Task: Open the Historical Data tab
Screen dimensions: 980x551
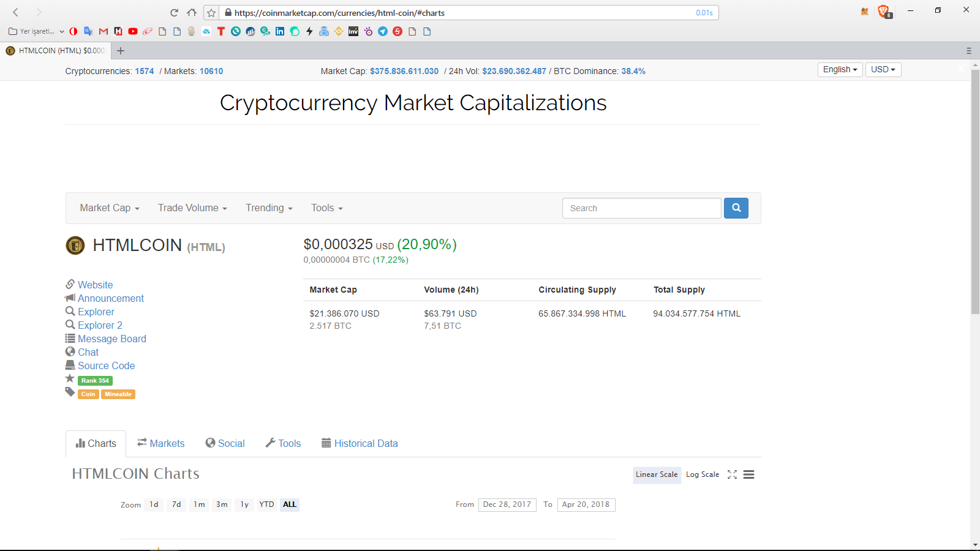Action: (360, 443)
